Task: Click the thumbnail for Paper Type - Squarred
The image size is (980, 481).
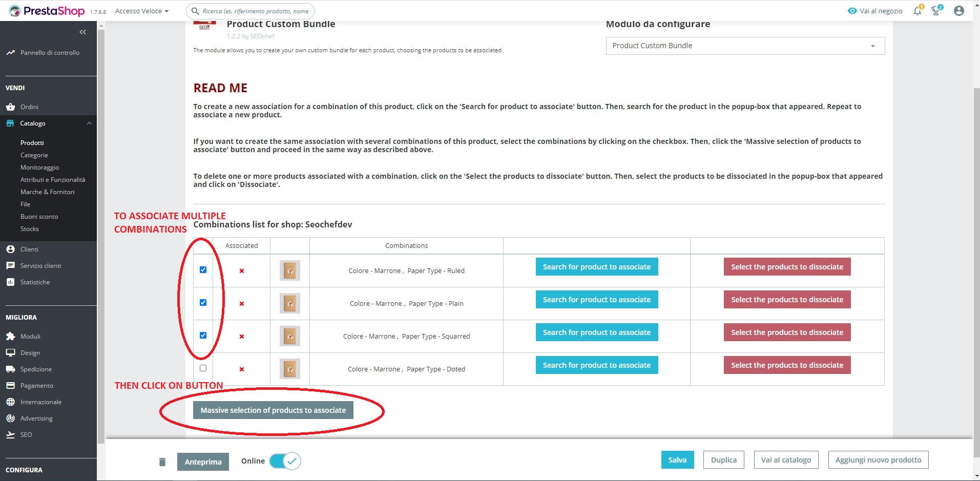Action: (290, 337)
